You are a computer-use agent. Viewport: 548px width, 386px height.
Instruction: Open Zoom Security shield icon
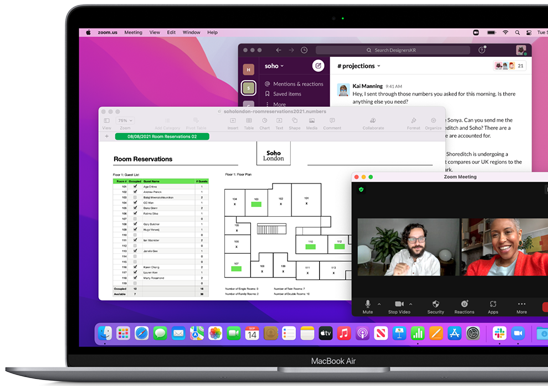pos(435,307)
